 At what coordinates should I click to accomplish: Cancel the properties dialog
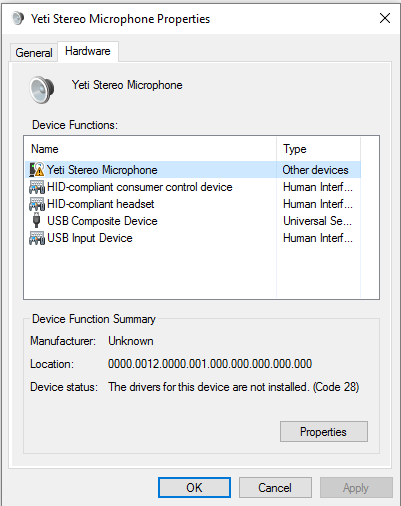(x=275, y=488)
